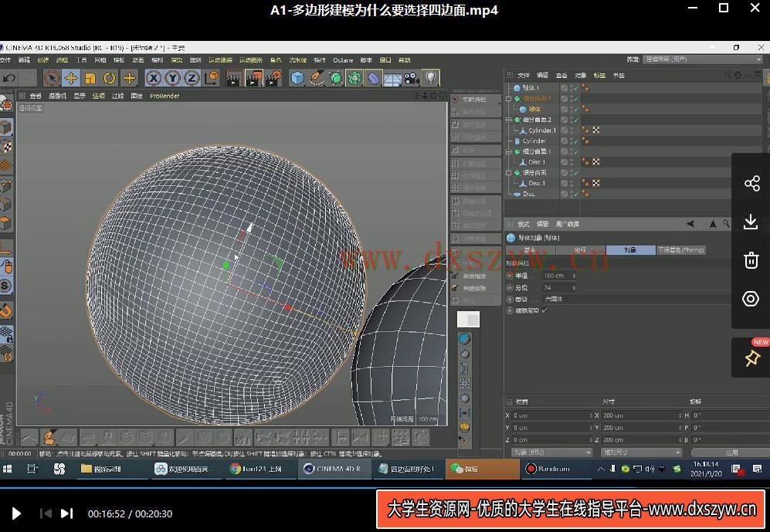Select the Live Selection tool

(x=52, y=78)
